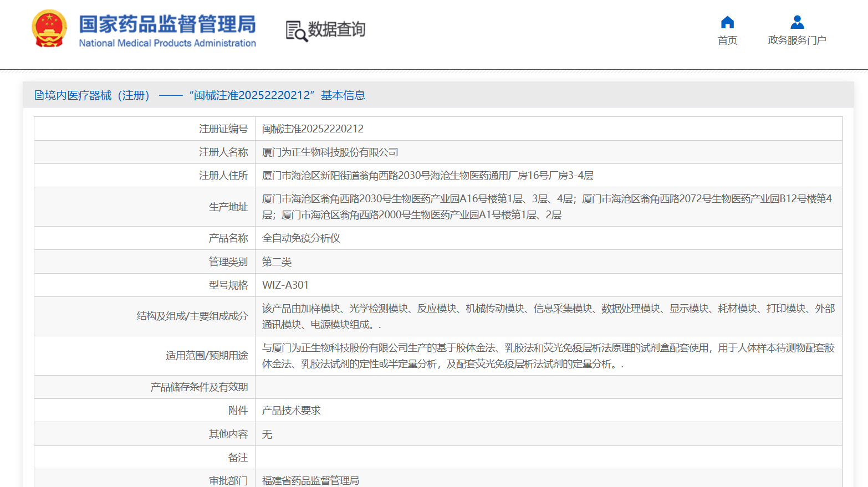Click the 管理类别 row label
Screen dimensions: 868x487
point(228,262)
